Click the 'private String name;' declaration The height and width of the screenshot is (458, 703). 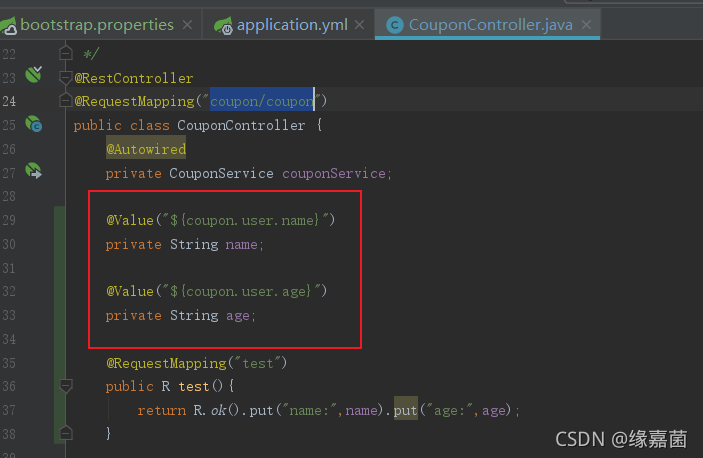pyautogui.click(x=185, y=244)
